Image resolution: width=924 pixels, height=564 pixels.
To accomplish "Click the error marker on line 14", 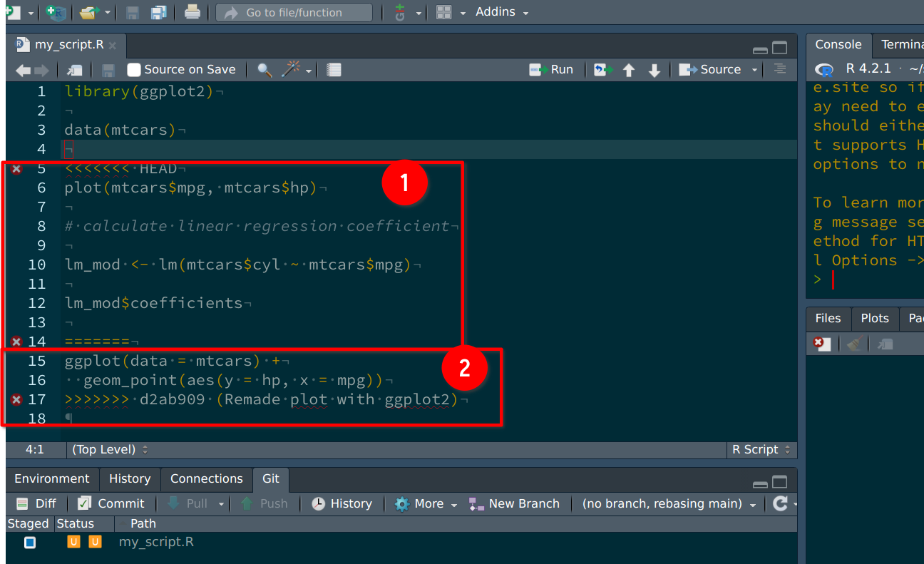I will (16, 342).
